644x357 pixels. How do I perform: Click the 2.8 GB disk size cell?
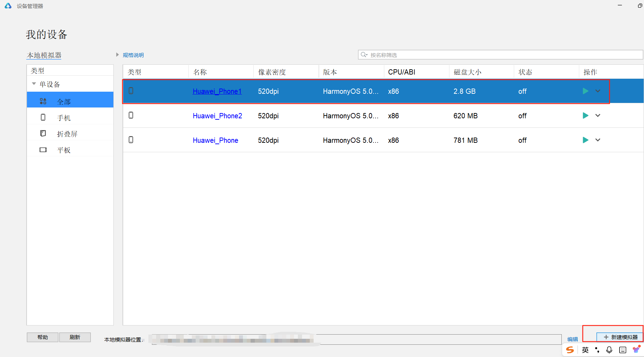464,91
